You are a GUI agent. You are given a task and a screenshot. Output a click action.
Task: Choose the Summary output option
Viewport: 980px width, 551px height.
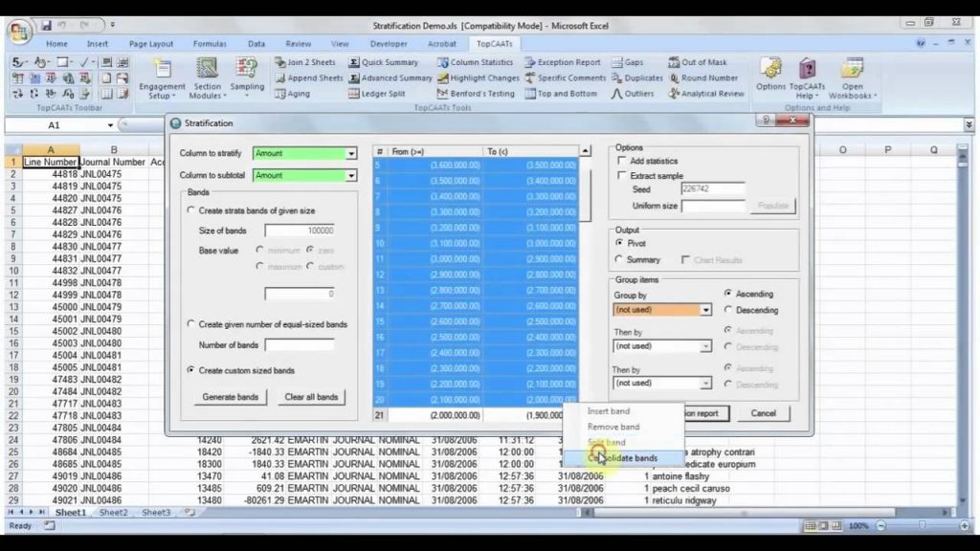(x=618, y=260)
